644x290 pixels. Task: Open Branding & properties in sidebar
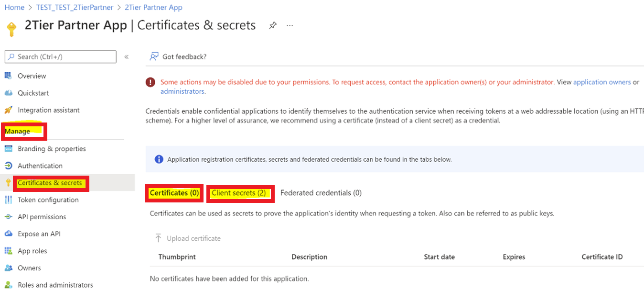pyautogui.click(x=52, y=149)
